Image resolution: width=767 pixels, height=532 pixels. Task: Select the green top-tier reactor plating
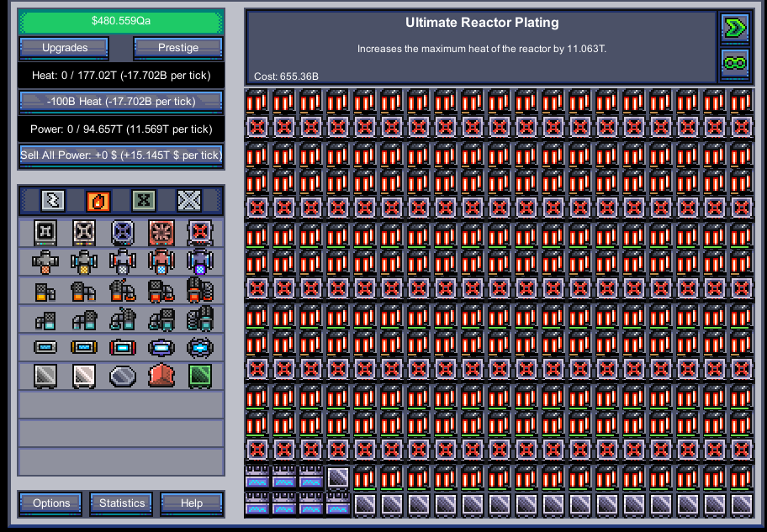199,376
